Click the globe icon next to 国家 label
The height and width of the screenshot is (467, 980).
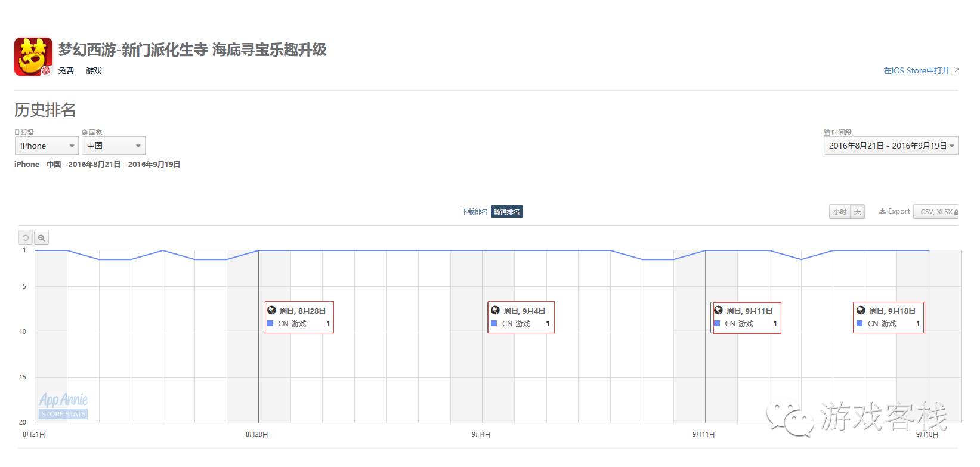[x=85, y=132]
